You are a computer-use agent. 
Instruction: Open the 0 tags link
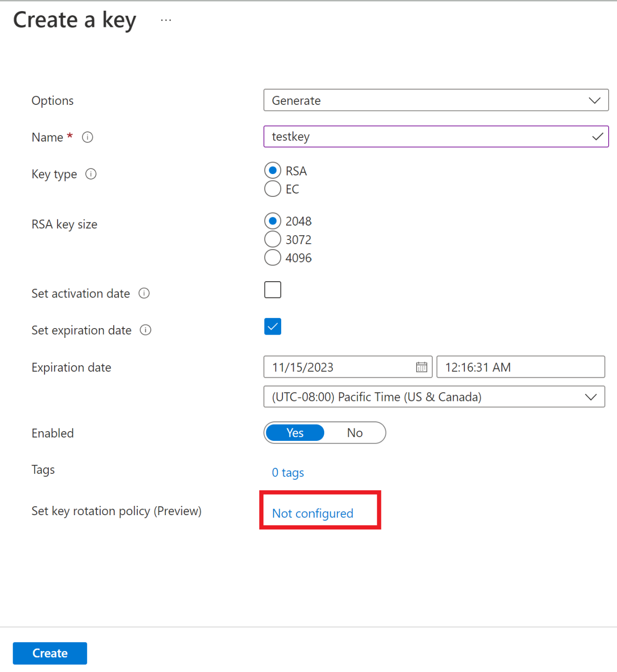coord(288,472)
